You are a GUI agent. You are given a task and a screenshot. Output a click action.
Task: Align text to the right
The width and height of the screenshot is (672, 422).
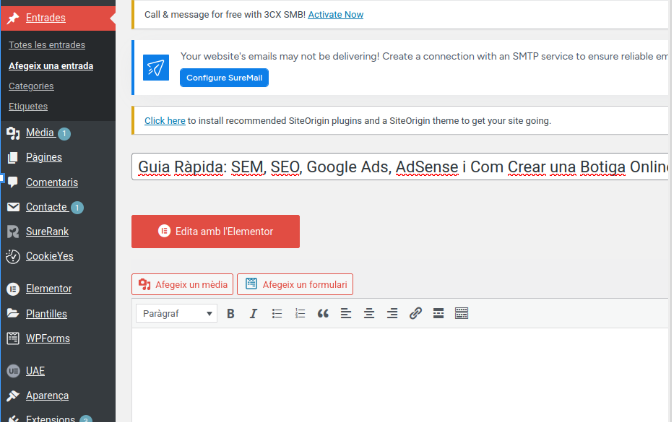(x=392, y=313)
